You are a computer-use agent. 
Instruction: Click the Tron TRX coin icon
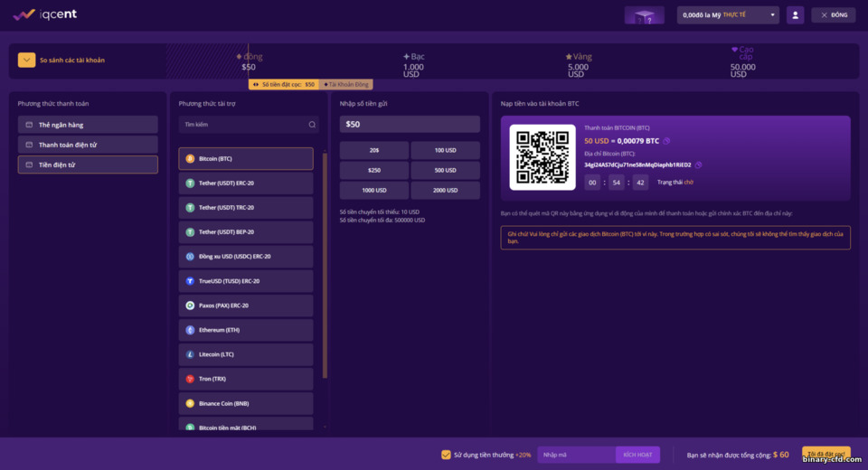[190, 379]
